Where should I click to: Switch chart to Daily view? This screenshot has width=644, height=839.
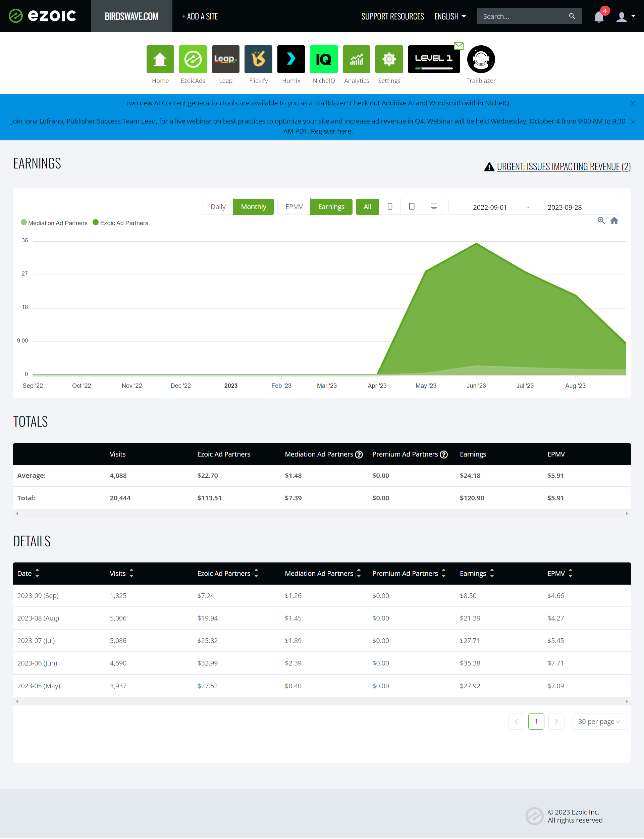pos(218,207)
